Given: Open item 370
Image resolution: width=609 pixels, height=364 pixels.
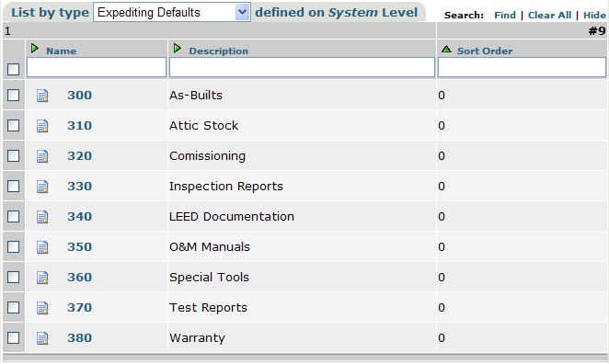Looking at the screenshot, I should coord(80,307).
